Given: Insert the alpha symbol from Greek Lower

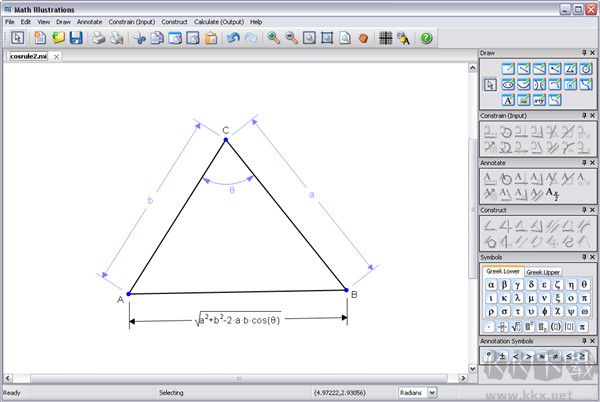Looking at the screenshot, I should (491, 284).
